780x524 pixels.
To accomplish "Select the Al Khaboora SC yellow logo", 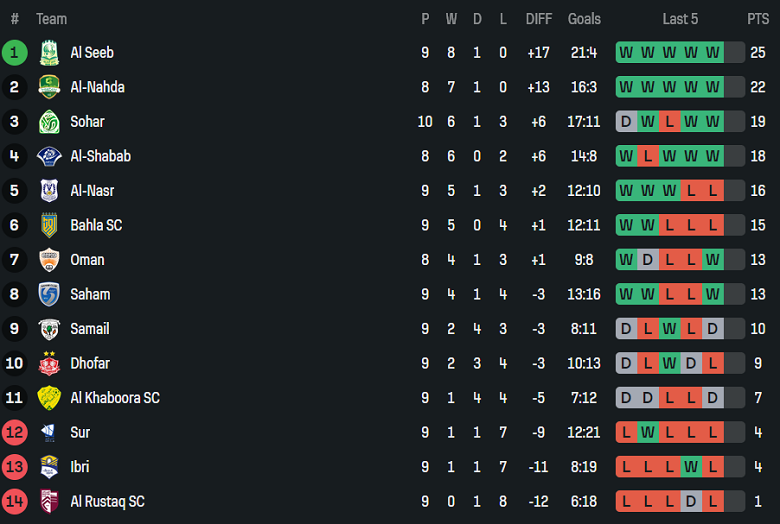I will 48,398.
